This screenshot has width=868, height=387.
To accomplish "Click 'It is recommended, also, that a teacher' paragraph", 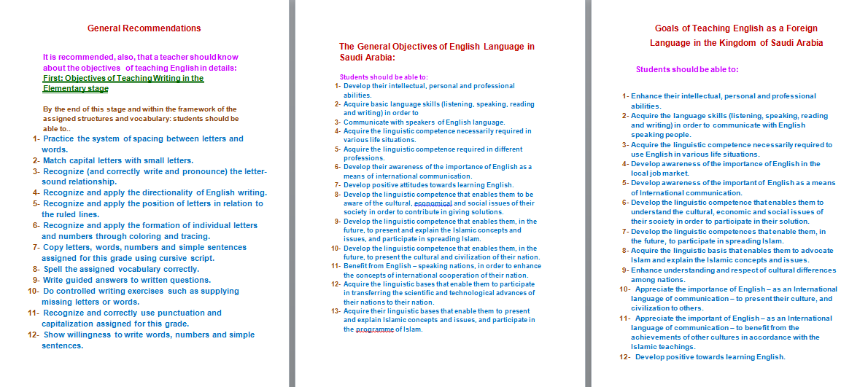I will pyautogui.click(x=141, y=62).
